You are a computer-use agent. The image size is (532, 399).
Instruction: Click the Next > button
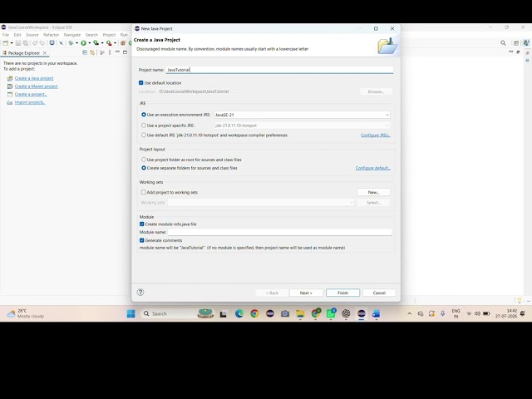click(306, 293)
